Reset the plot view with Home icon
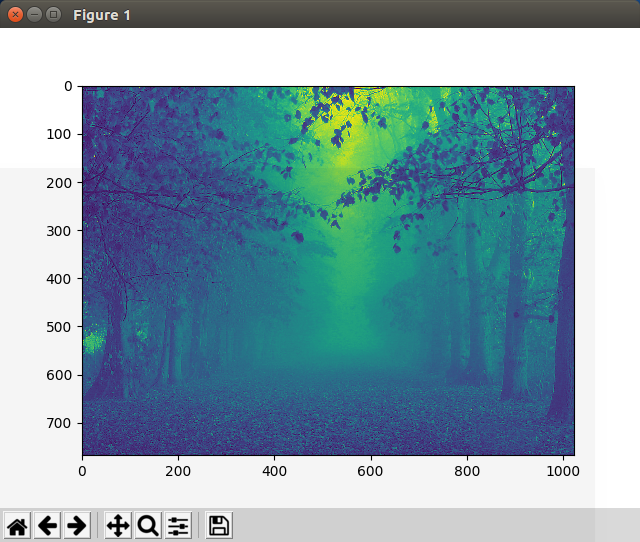 (18, 525)
